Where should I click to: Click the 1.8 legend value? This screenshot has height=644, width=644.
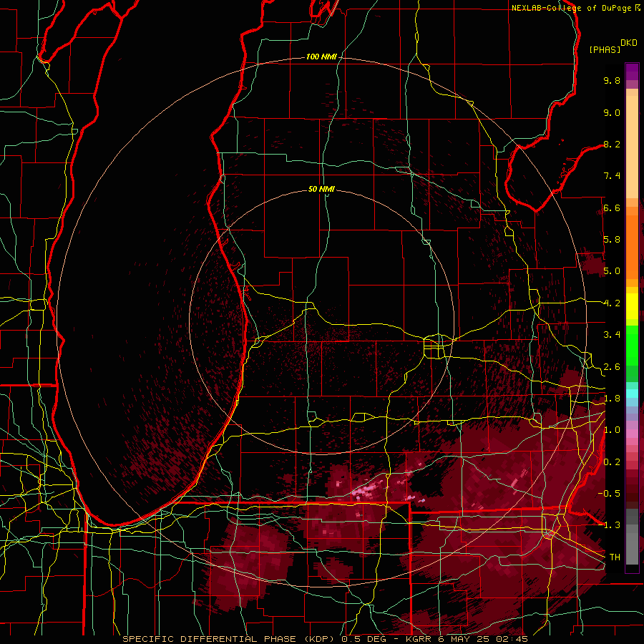point(612,399)
